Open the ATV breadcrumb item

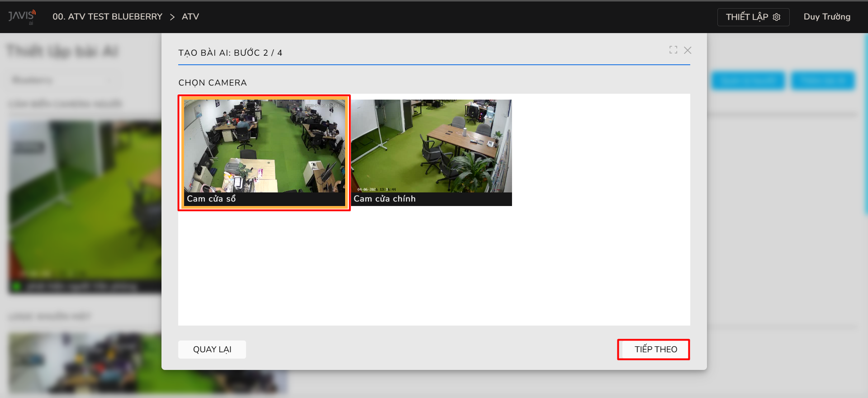190,17
